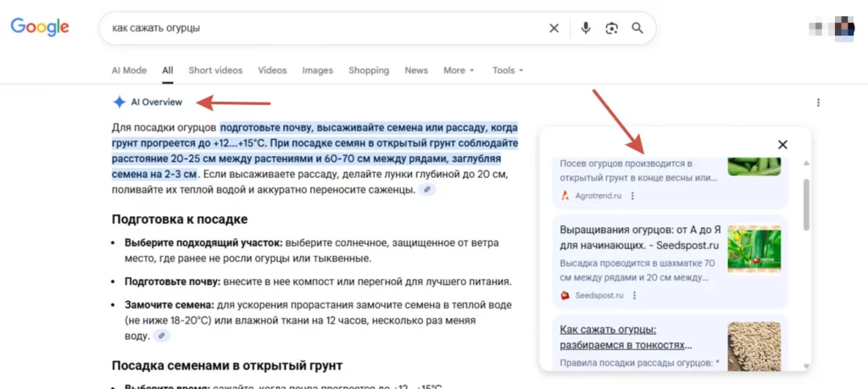Open Short videos tab

(215, 70)
